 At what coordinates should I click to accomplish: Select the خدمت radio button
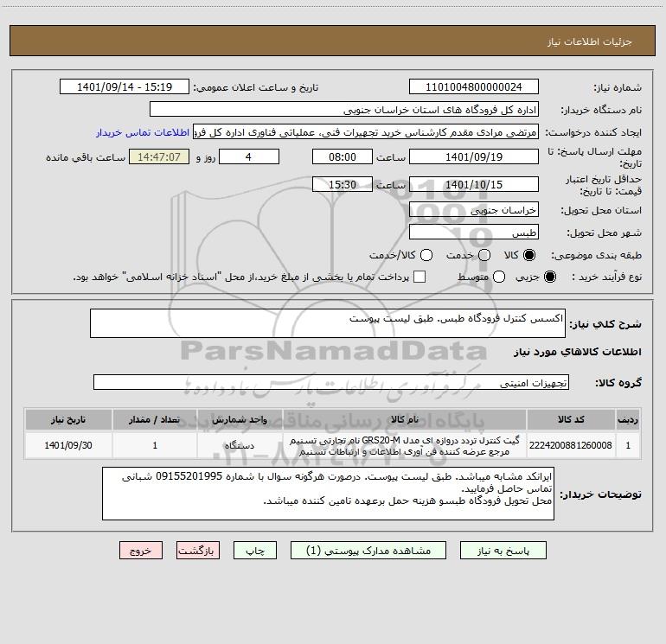click(484, 255)
